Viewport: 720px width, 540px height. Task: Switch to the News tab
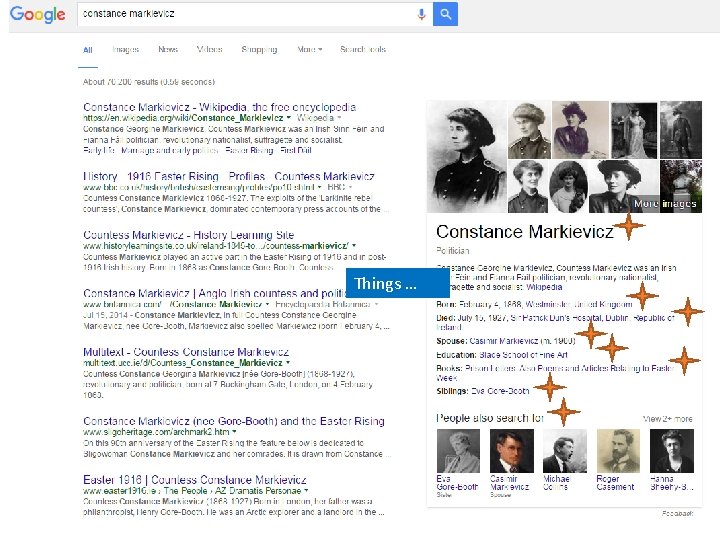168,49
